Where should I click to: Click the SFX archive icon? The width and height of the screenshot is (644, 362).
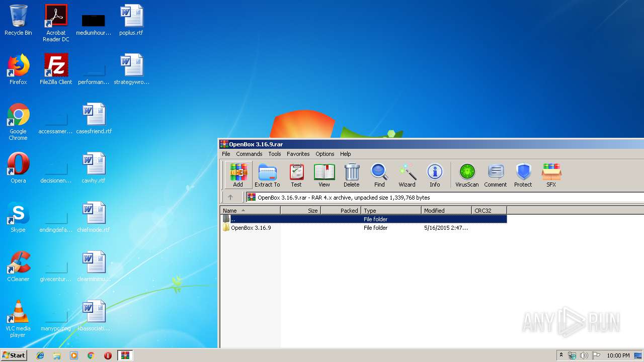click(x=551, y=175)
